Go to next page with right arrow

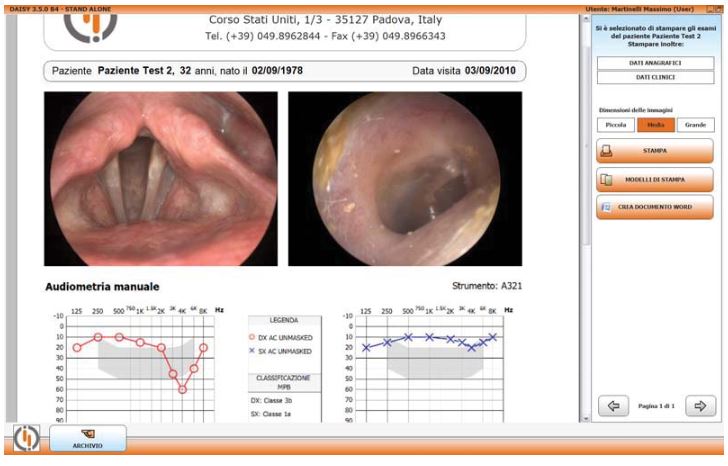click(x=700, y=405)
